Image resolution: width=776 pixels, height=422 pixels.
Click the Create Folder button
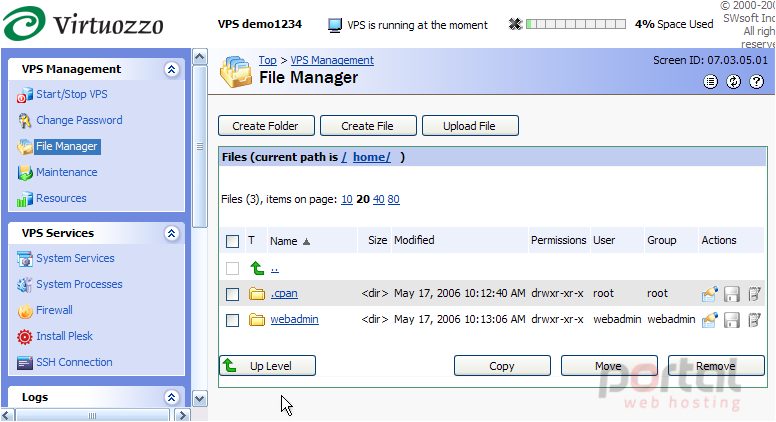tap(266, 126)
